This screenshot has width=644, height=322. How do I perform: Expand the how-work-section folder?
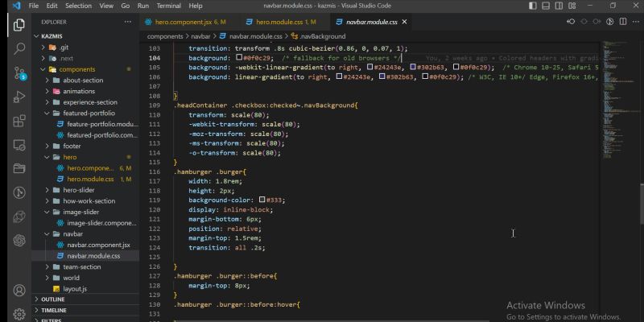coord(85,200)
